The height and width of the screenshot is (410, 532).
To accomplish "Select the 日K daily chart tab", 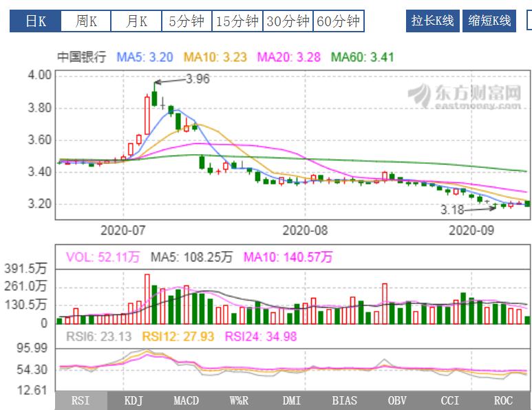I will (x=35, y=21).
